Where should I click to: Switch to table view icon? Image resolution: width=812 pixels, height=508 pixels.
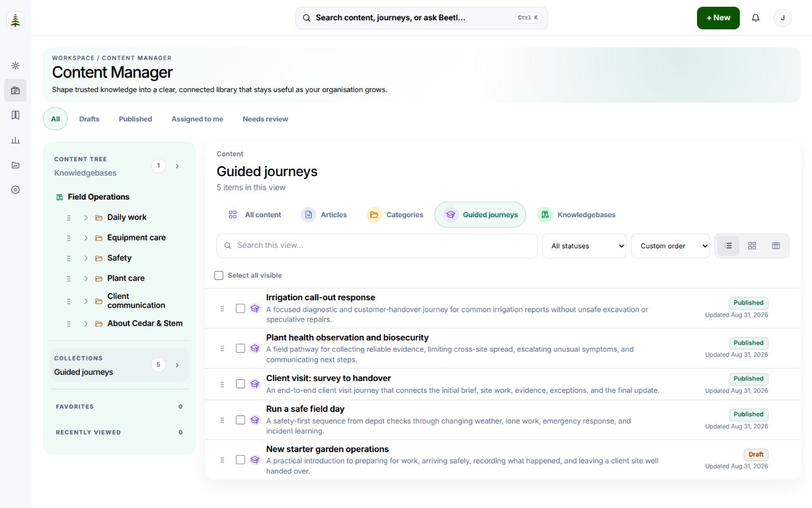click(776, 246)
